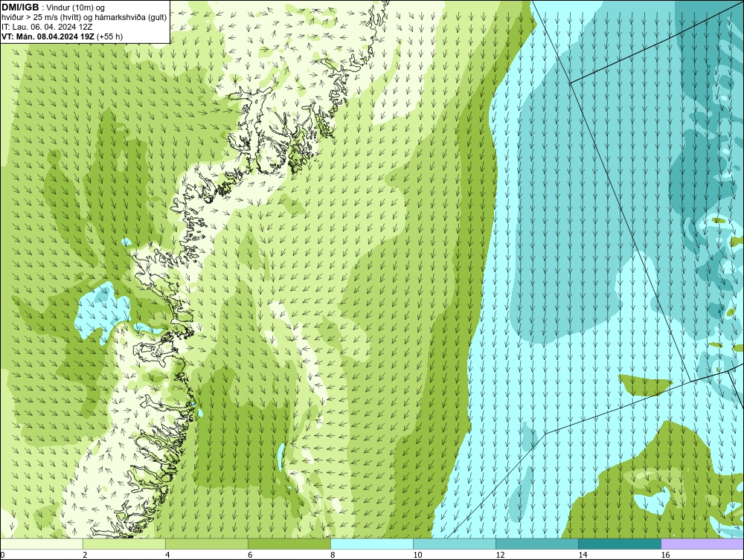Click the 'VT: Mán. 08.04.2024 19Z' valid time

tap(48, 36)
